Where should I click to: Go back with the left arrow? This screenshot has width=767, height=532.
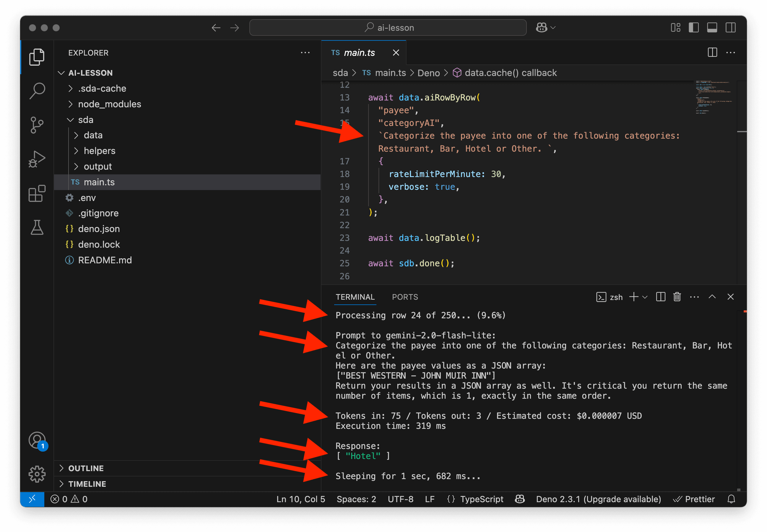tap(216, 28)
